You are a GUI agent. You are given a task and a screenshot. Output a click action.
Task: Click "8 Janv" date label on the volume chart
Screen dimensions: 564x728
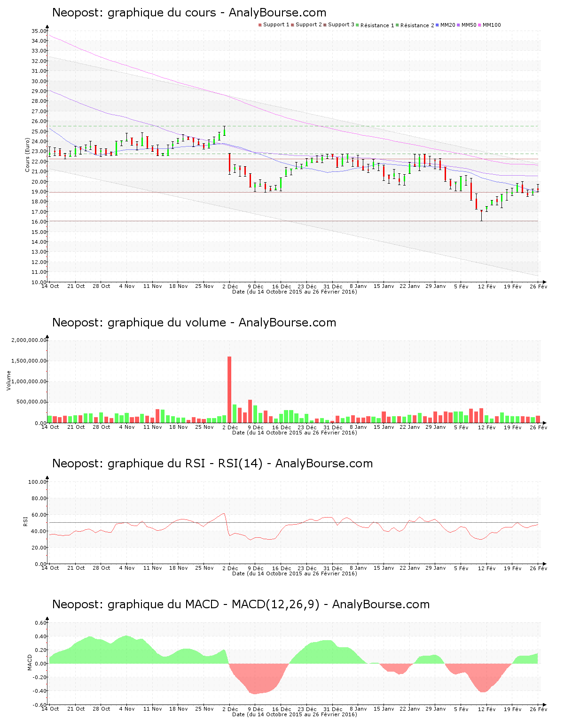(359, 427)
